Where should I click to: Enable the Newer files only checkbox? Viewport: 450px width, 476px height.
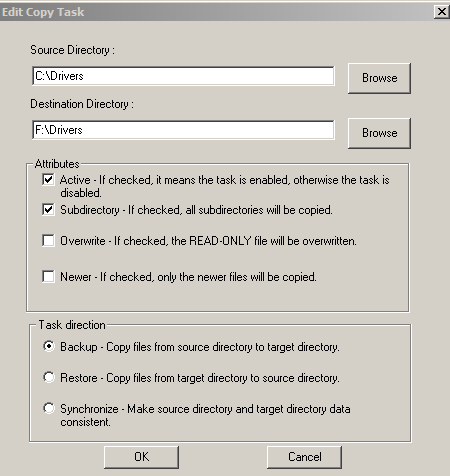tap(48, 276)
